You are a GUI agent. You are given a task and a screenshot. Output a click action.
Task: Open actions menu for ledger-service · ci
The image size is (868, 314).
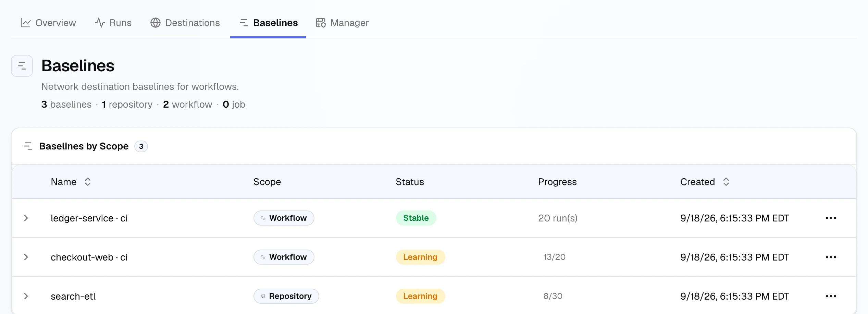tap(831, 218)
